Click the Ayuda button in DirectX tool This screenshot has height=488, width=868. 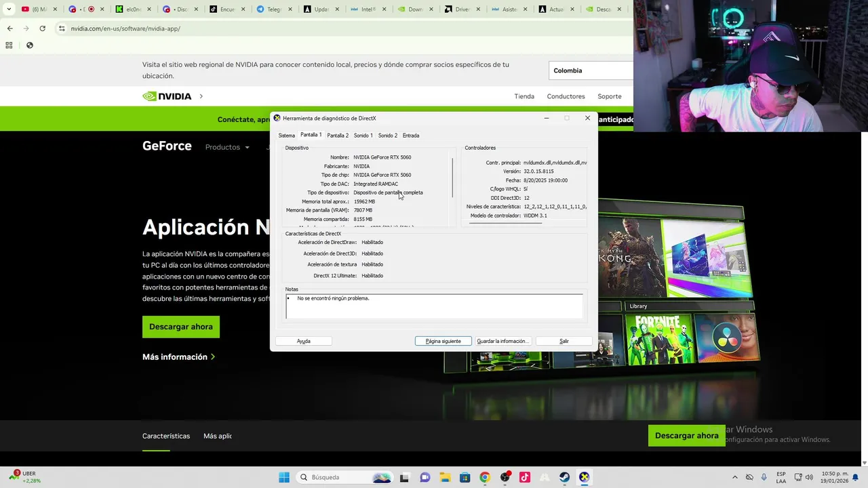click(x=304, y=341)
